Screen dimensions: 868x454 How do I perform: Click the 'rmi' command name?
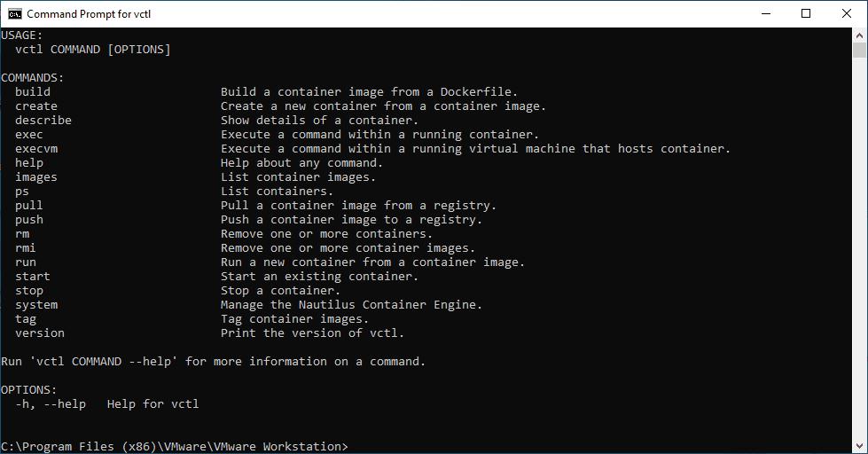pos(26,247)
